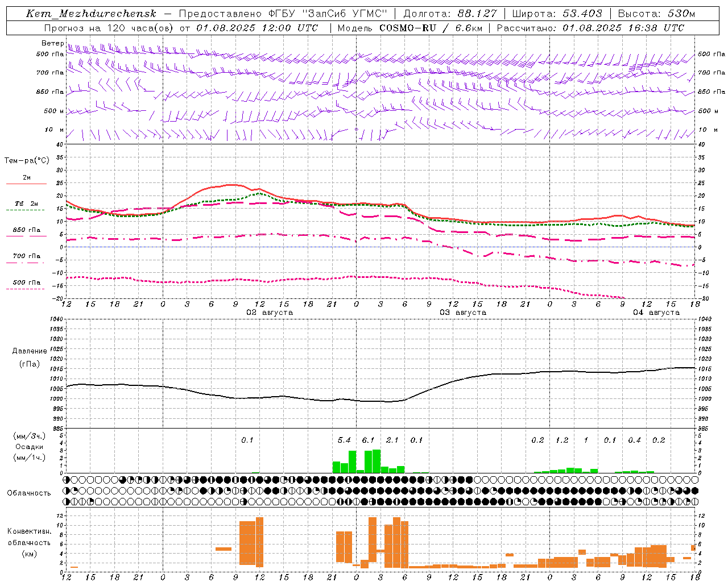Click the 'Осадки' precipitation label
Screen dimensions: 728x582
(x=30, y=447)
